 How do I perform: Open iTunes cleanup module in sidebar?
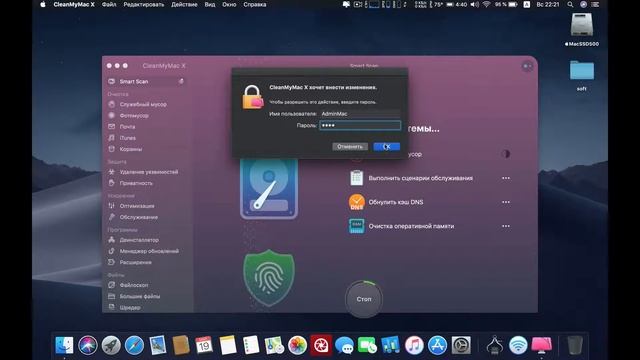122,138
